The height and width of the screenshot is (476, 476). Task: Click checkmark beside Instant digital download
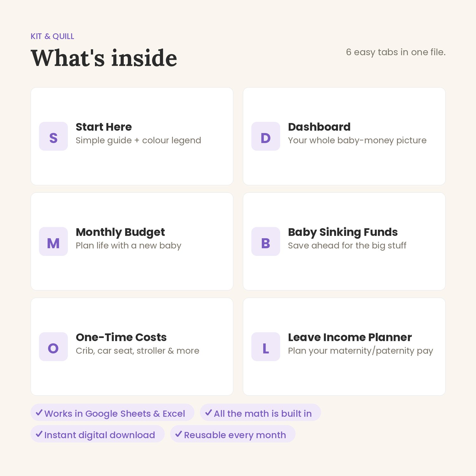pos(39,434)
